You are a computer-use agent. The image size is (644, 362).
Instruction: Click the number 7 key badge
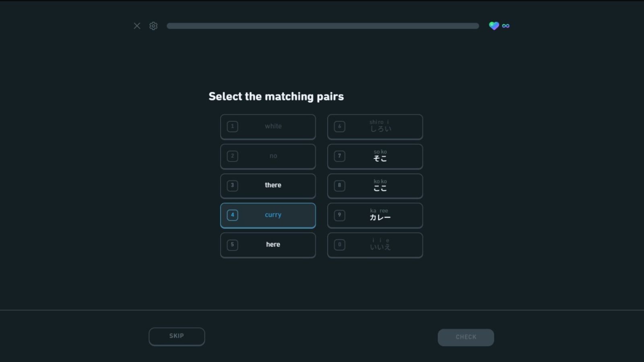339,156
